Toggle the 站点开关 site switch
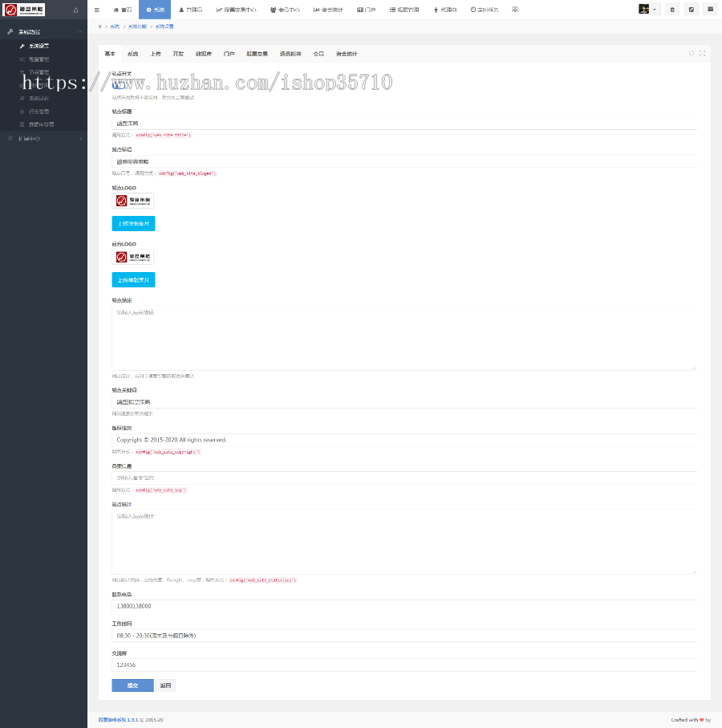 point(119,84)
